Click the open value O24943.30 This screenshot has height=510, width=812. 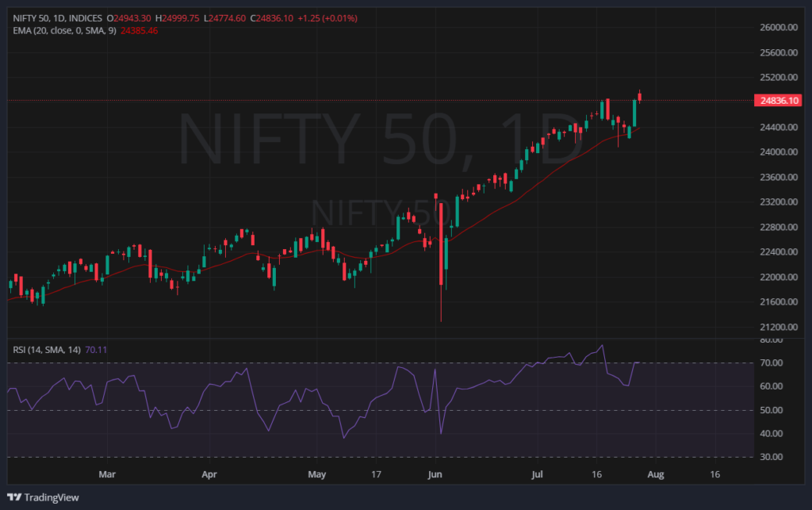129,18
